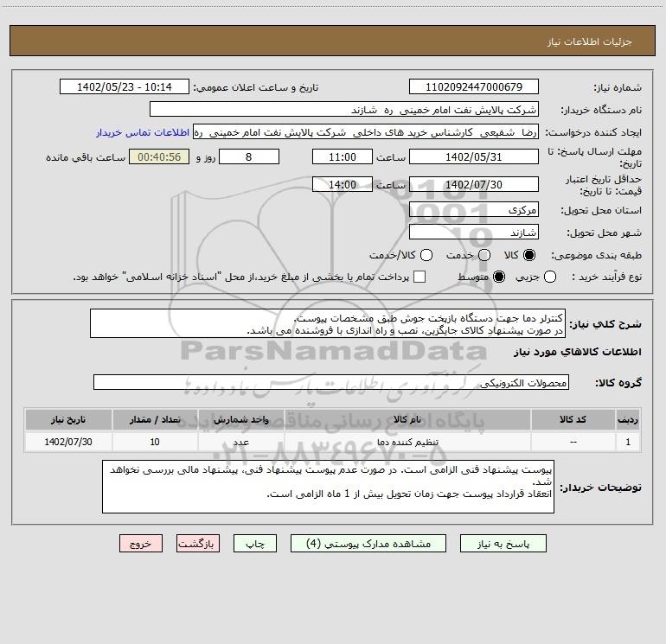Viewport: 666px width, 644px height.
Task: Click buyer notes text area
Action: [328, 487]
